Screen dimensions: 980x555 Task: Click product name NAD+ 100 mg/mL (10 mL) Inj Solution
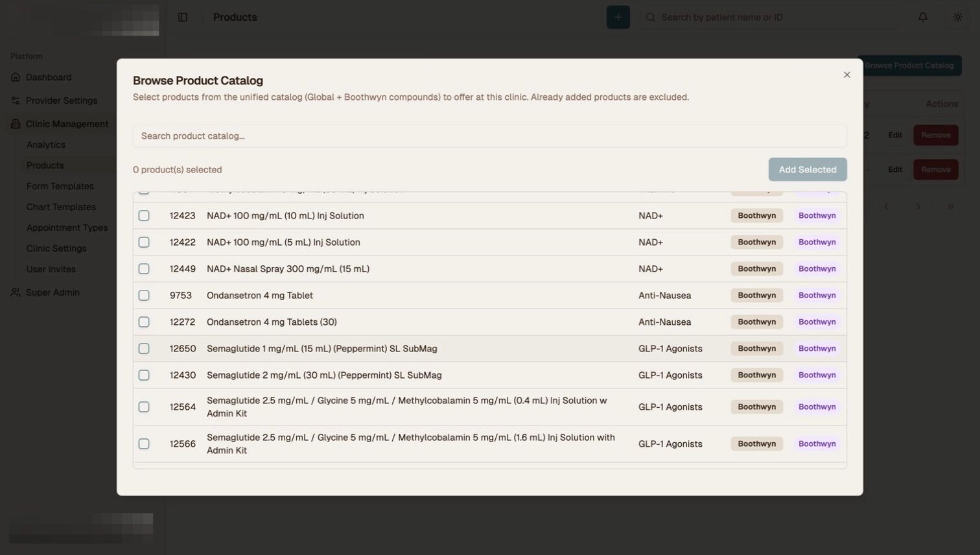coord(285,216)
